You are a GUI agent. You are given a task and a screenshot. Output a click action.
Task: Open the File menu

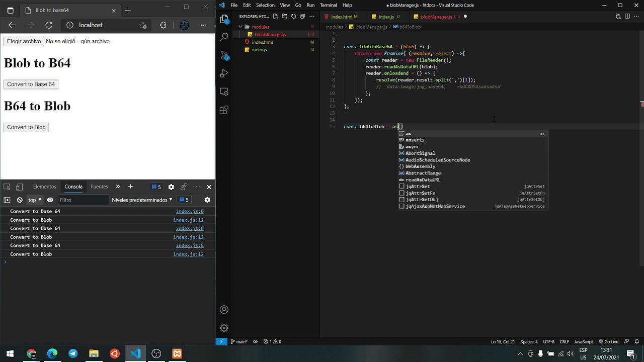[x=234, y=5]
